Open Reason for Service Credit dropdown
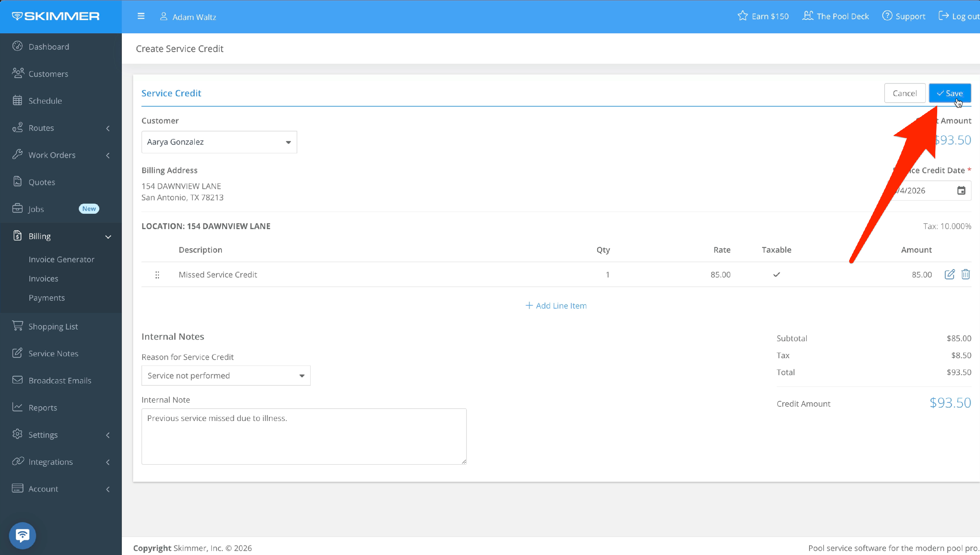Screen dimensions: 980x555 [x=226, y=376]
